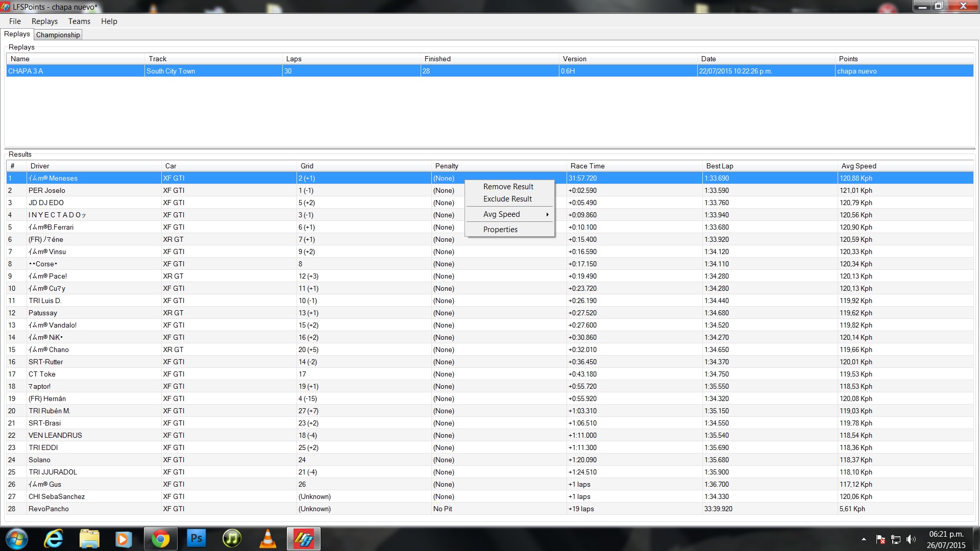Open VLC media player taskbar icon
This screenshot has height=551, width=980.
[x=267, y=539]
